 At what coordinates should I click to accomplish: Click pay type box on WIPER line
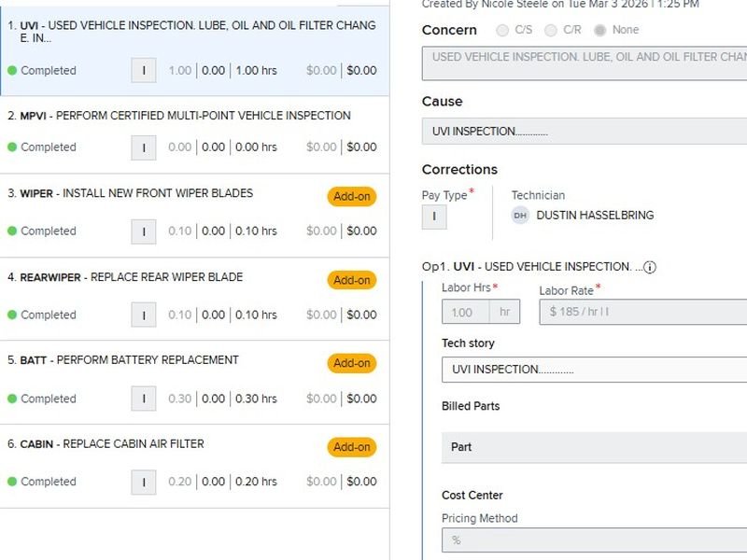coord(143,231)
